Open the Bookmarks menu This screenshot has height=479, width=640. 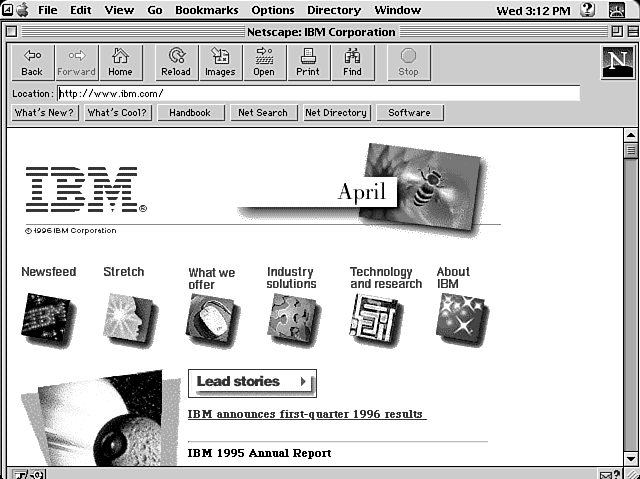pos(205,10)
